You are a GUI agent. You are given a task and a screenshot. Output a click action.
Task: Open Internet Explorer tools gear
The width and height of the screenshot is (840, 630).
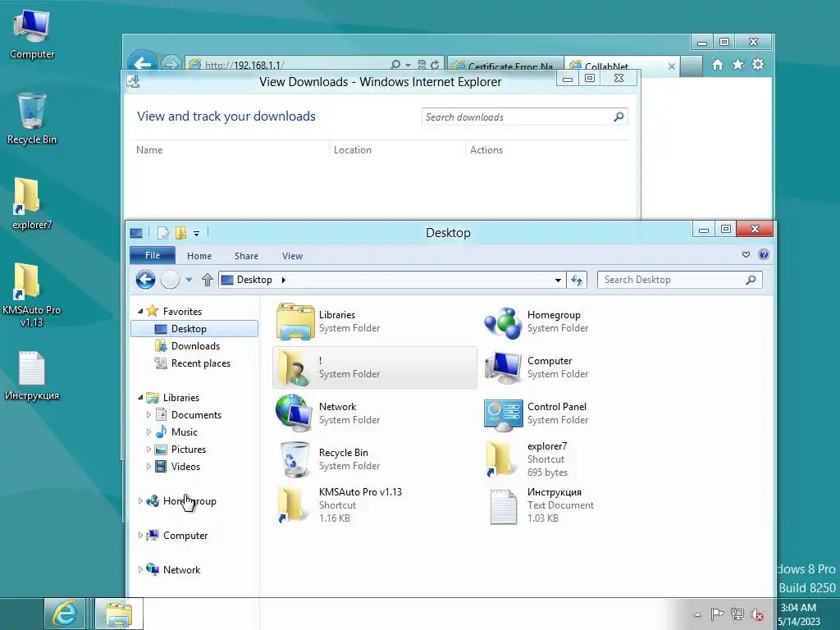tap(758, 65)
